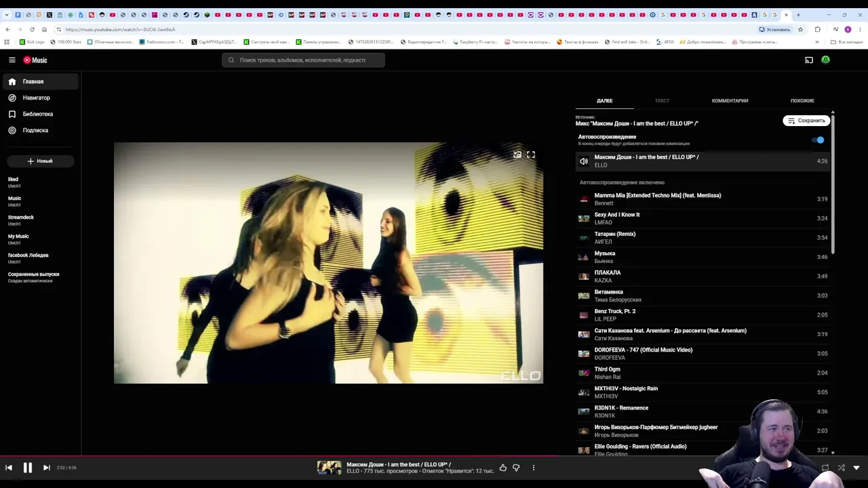Viewport: 868px width, 488px height.
Task: Open the '4PDA' bookmark
Action: 665,42
